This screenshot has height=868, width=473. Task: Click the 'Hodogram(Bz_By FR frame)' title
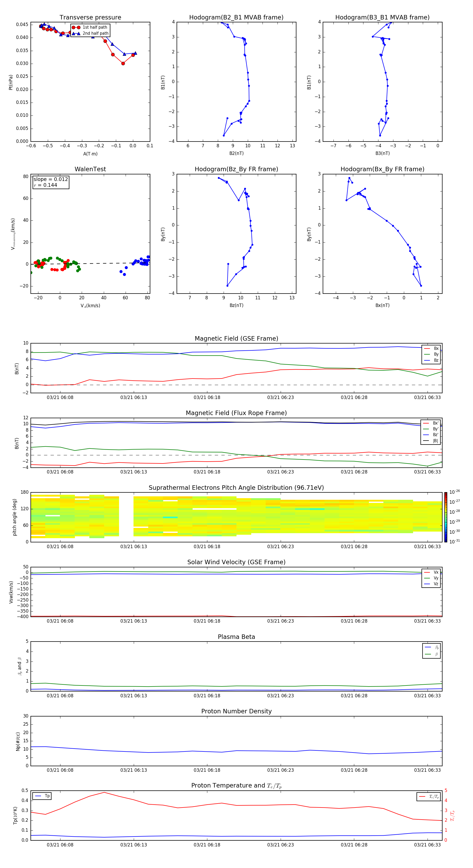coord(236,169)
